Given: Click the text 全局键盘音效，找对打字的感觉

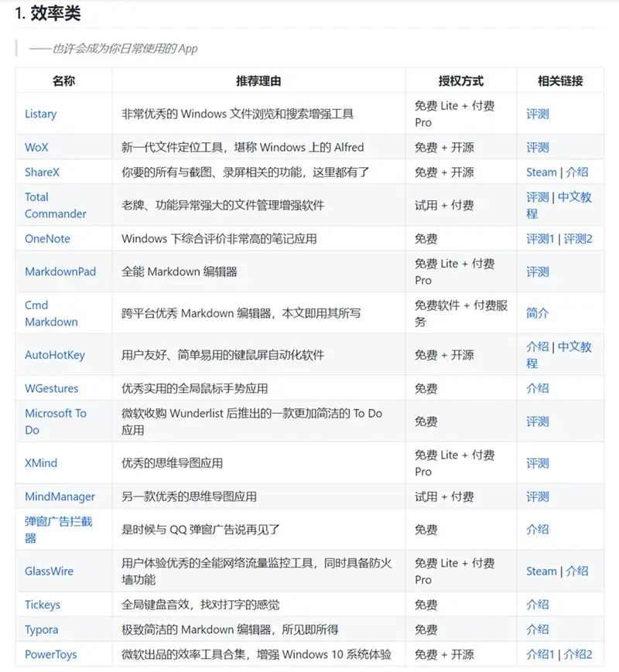Looking at the screenshot, I should click(x=200, y=605).
